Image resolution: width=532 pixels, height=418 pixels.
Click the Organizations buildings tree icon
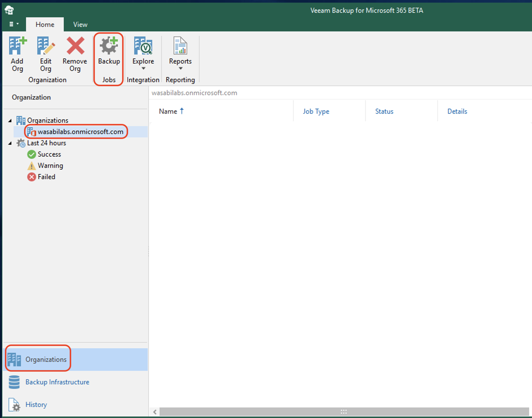click(21, 120)
